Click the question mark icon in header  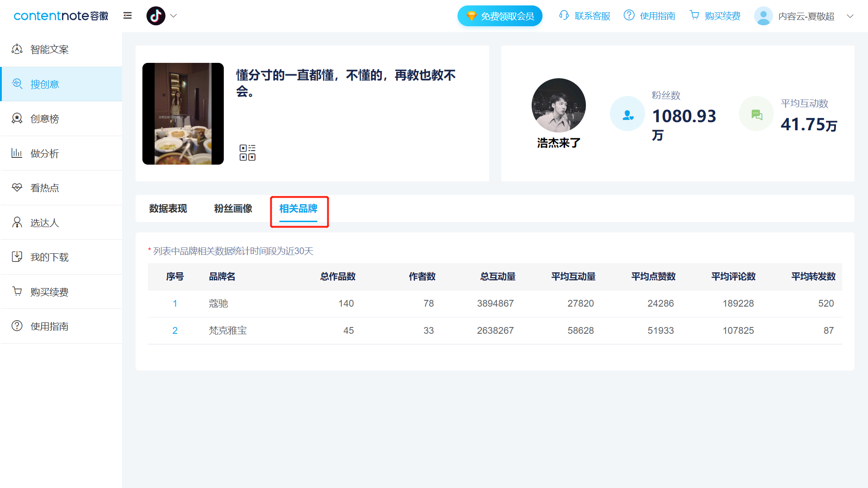(629, 15)
